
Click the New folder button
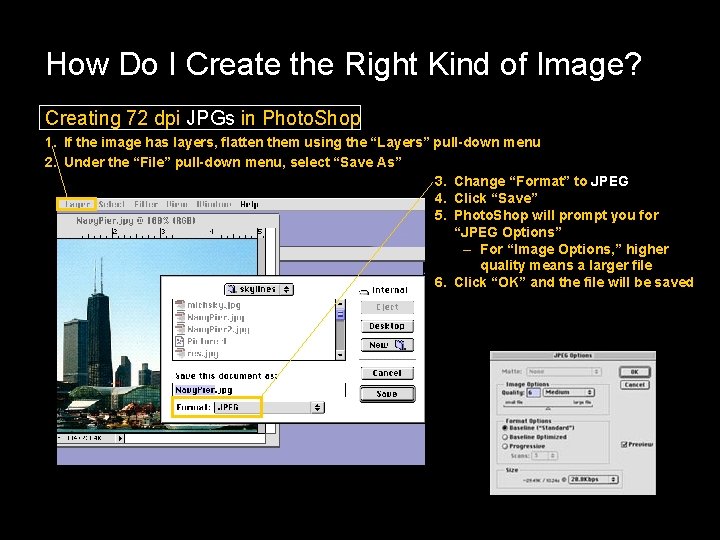387,345
